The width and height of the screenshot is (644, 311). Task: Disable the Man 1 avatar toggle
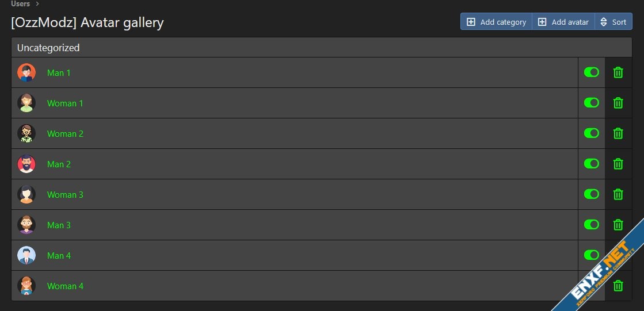coord(591,72)
